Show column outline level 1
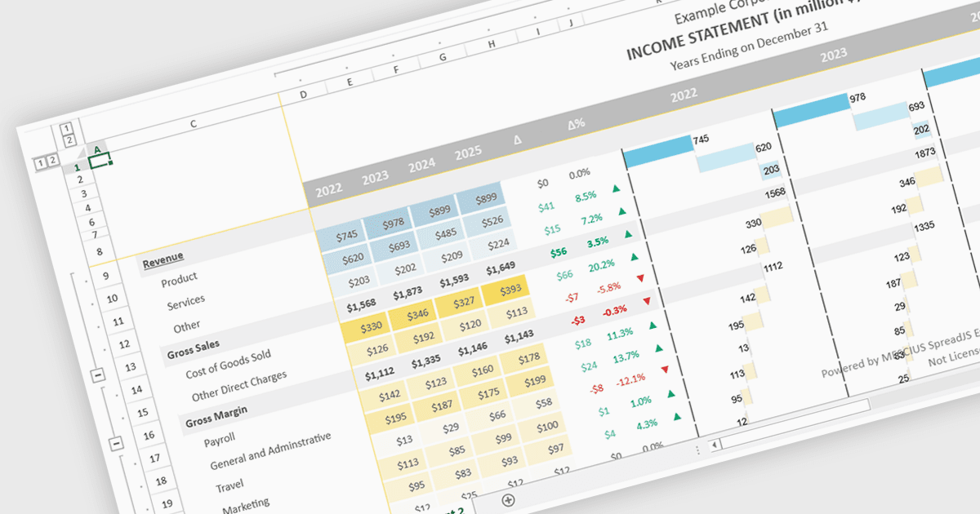980x514 pixels. tap(67, 128)
